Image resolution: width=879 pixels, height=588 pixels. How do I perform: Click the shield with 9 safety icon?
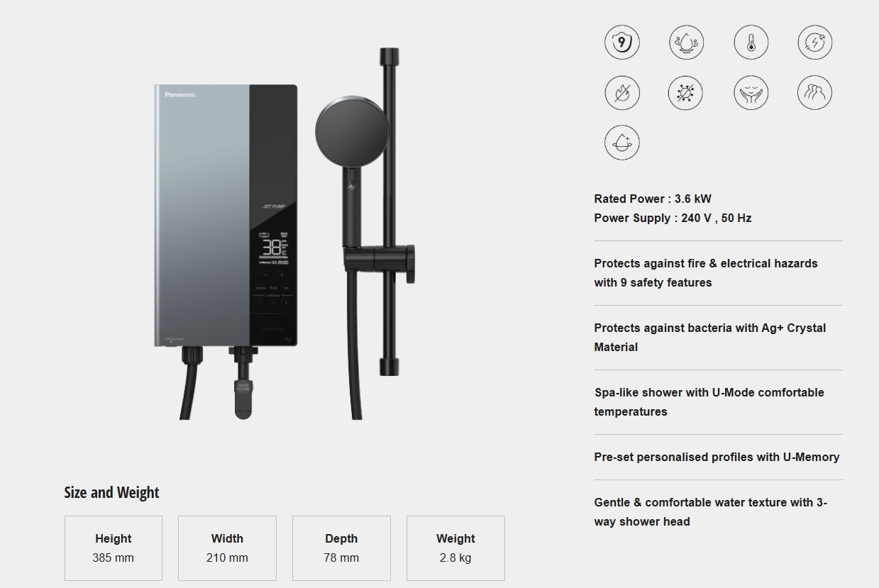coord(622,42)
